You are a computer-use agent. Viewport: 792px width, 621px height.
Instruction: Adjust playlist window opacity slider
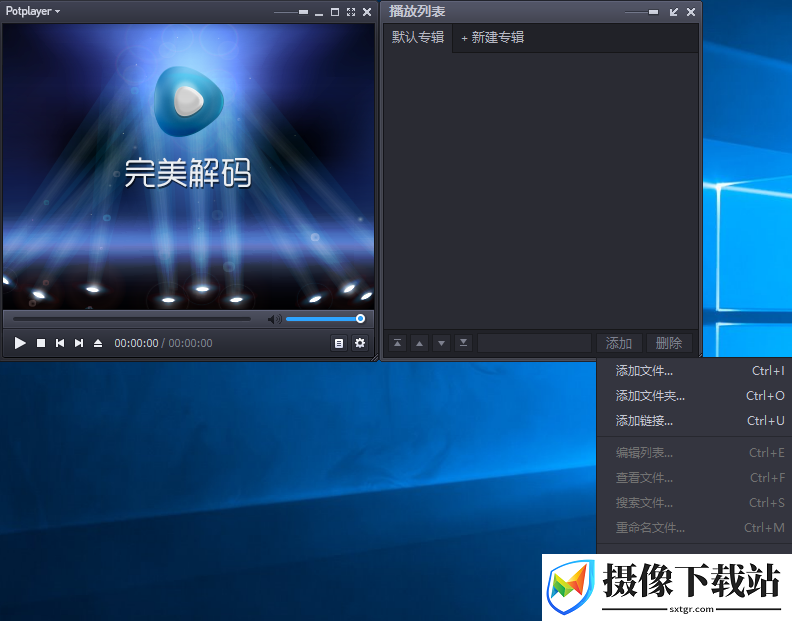click(641, 12)
